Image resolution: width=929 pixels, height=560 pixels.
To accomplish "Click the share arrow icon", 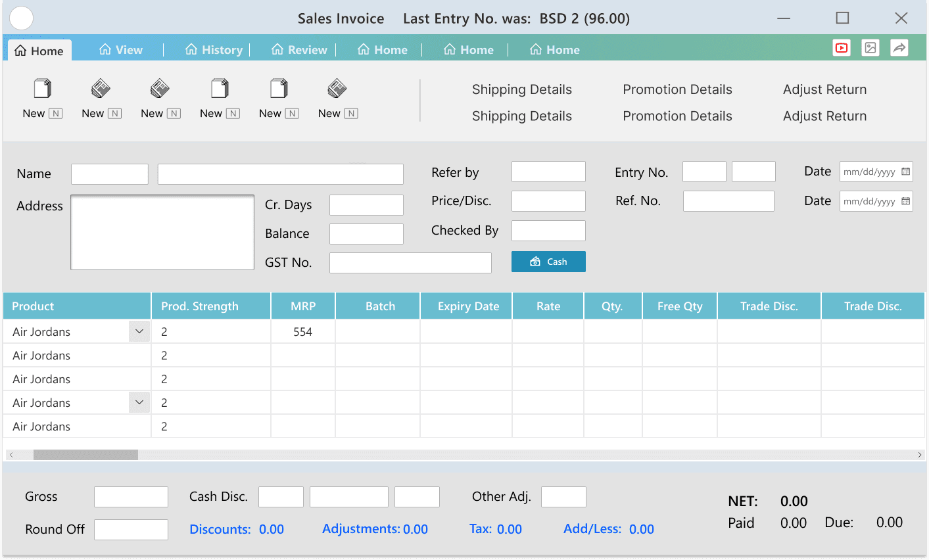I will pos(899,48).
